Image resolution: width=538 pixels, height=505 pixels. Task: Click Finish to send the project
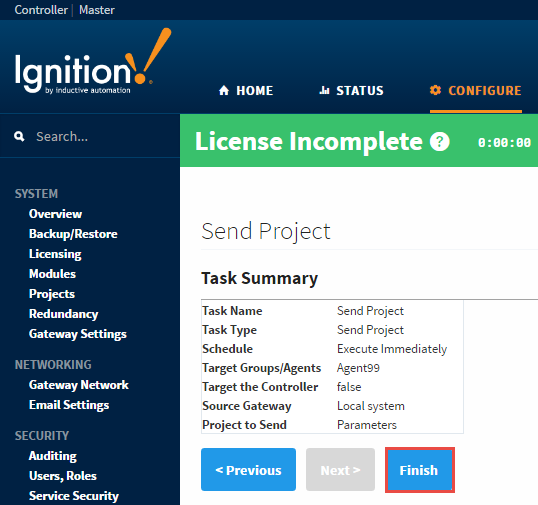[x=420, y=470]
